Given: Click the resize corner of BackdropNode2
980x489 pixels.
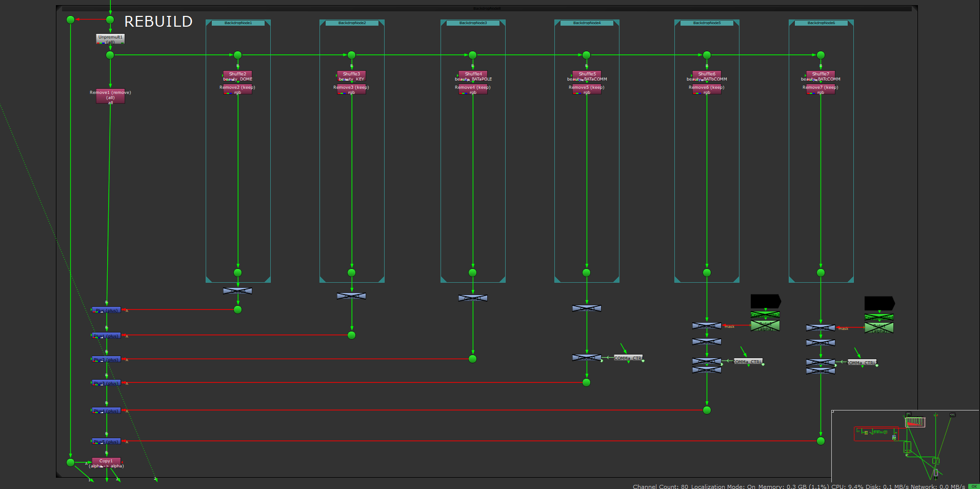Looking at the screenshot, I should click(x=381, y=280).
